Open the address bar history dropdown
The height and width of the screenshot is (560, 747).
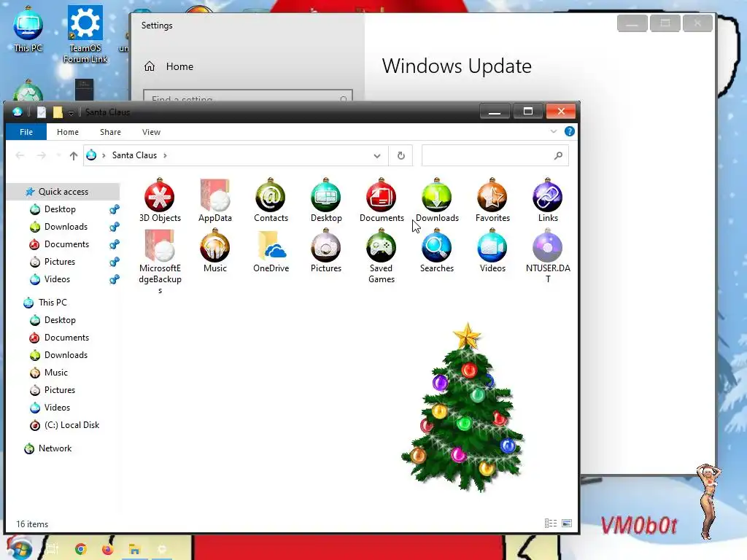(377, 156)
